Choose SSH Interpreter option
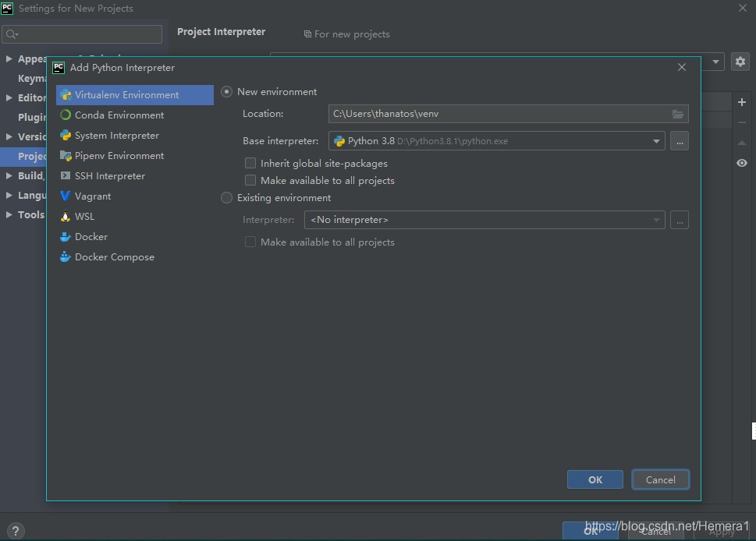Viewport: 756px width, 541px height. click(134, 176)
